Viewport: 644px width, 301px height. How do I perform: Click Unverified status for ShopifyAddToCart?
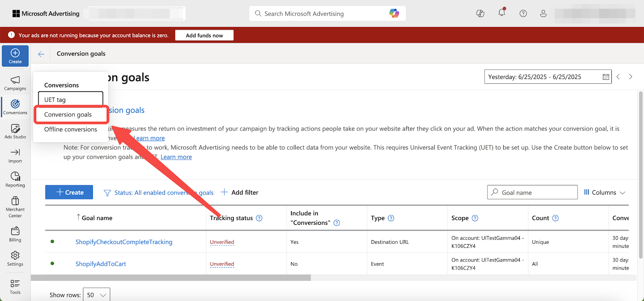click(222, 264)
